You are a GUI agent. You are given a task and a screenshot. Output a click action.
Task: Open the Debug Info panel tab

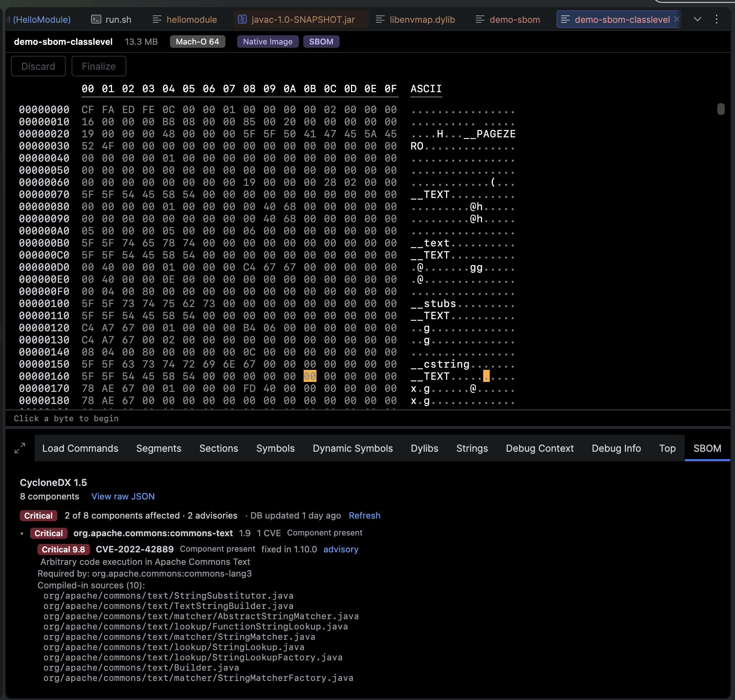coord(616,448)
